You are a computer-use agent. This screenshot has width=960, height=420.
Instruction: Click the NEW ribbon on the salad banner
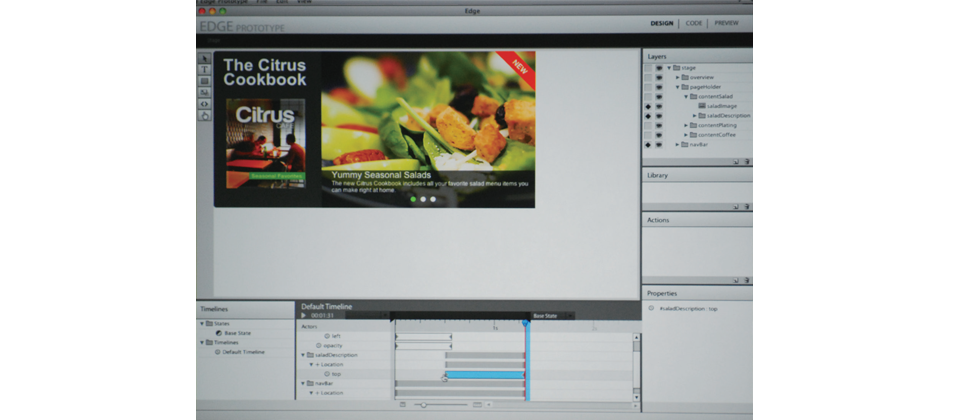(518, 65)
